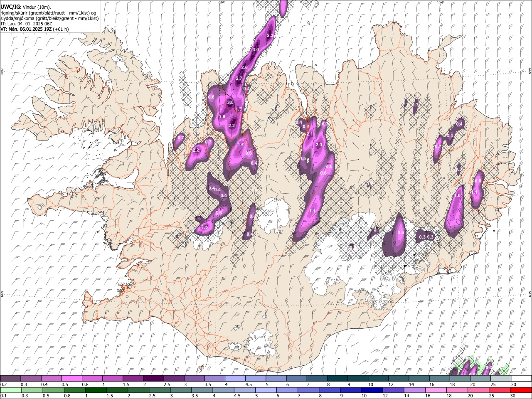Image resolution: width=532 pixels, height=399 pixels.
Task: Pick the deep blue 10 swatch in rain legend
Action: [372, 390]
